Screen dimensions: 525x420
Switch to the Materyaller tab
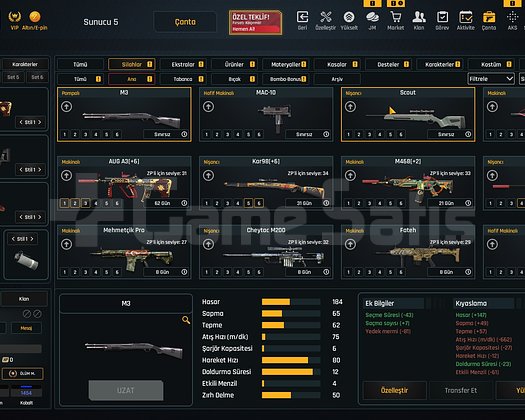pyautogui.click(x=286, y=64)
